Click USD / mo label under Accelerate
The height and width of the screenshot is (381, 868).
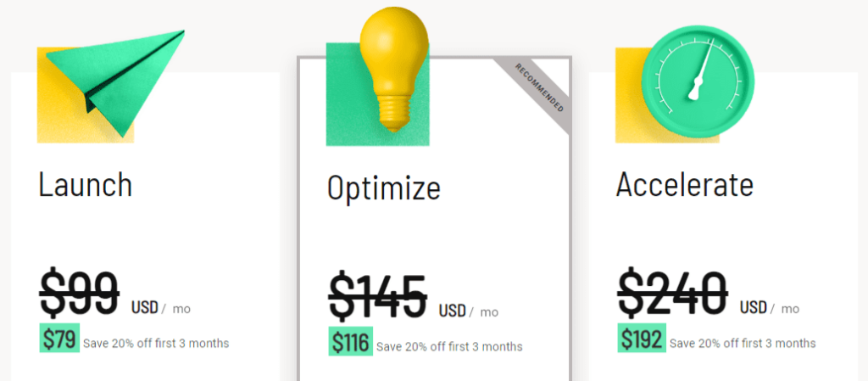770,308
